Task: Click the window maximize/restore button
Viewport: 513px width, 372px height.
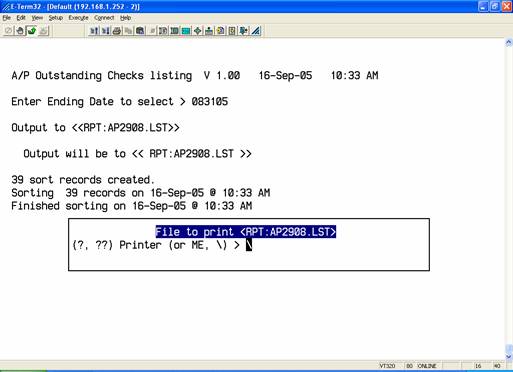Action: pyautogui.click(x=495, y=6)
